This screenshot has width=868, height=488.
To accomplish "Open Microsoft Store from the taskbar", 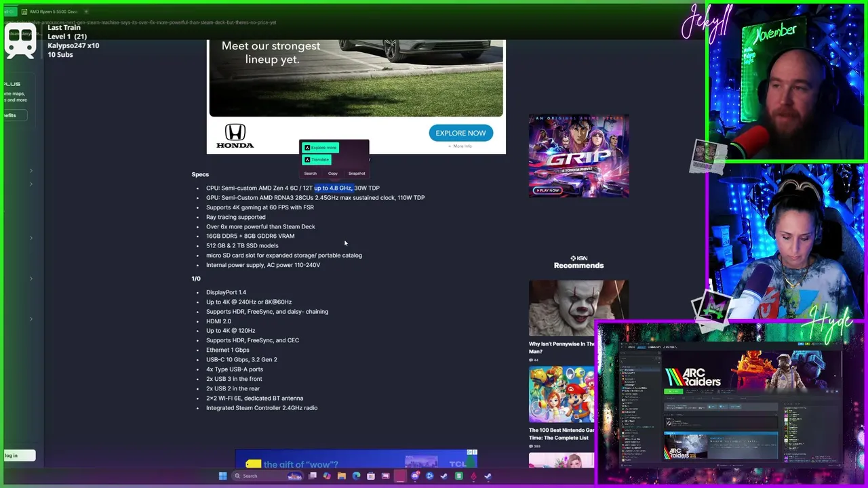I will coord(371,476).
